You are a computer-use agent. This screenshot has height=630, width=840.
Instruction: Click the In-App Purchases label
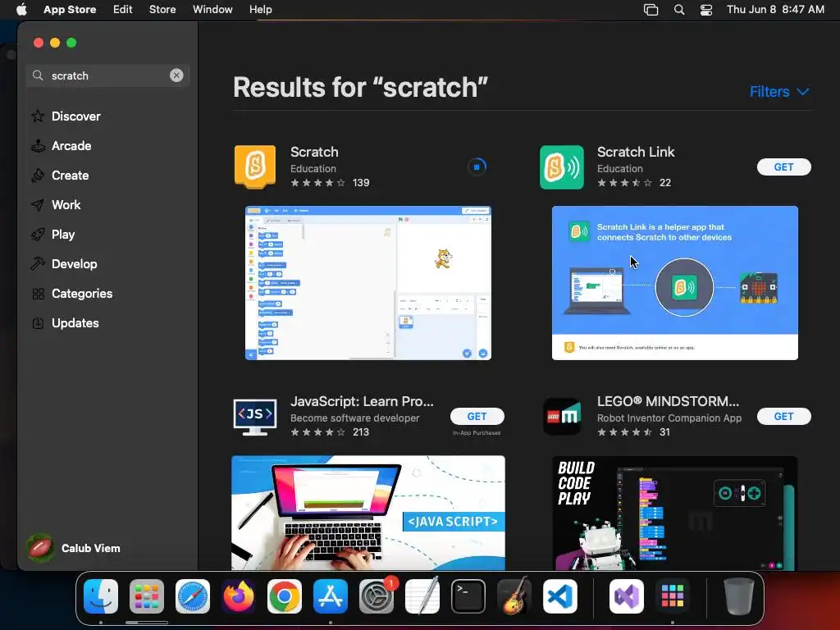coord(477,433)
